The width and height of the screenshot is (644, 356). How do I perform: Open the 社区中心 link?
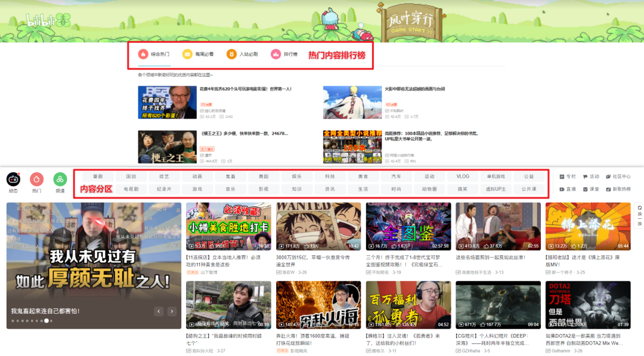click(618, 177)
